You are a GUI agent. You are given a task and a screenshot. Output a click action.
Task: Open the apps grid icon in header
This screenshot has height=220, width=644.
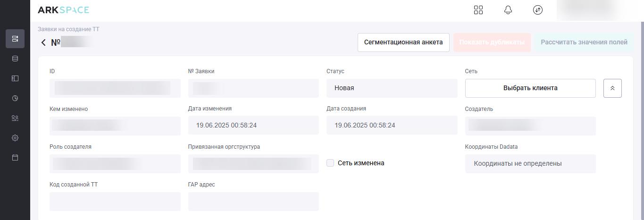click(478, 10)
